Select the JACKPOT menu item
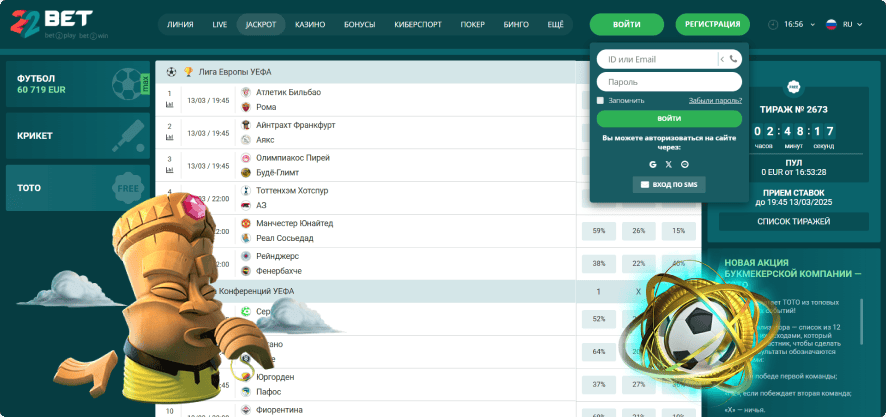This screenshot has height=417, width=886. pos(261,25)
